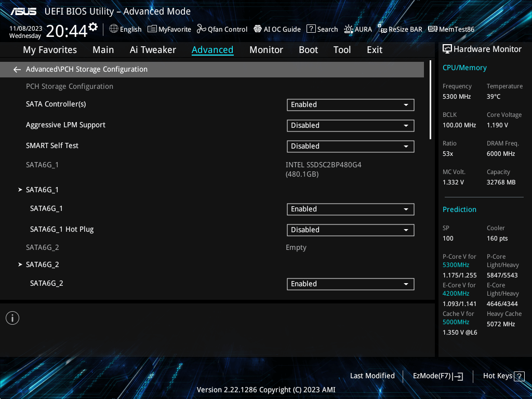Open the SATA6G_1 Hot Plug dropdown
The width and height of the screenshot is (532, 399).
(x=351, y=230)
